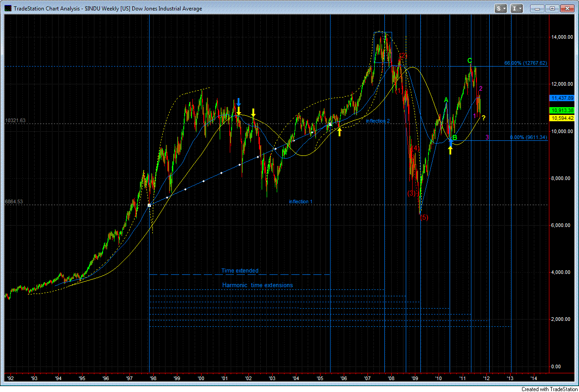
Task: Click the '98 year label on time axis
Action: pos(153,378)
